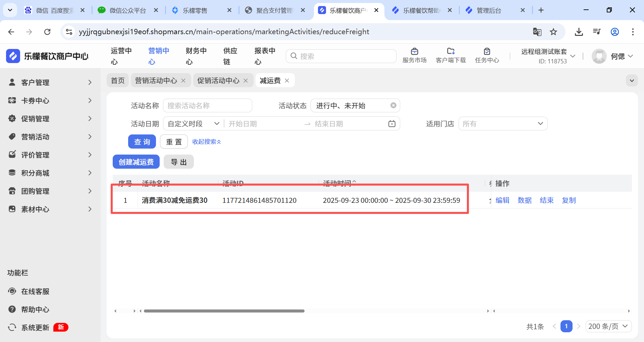Click 结束 for 消费满30减免运费30

click(547, 200)
